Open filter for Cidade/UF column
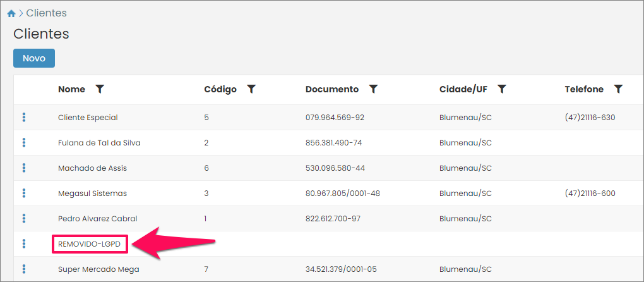644x282 pixels. (x=502, y=89)
